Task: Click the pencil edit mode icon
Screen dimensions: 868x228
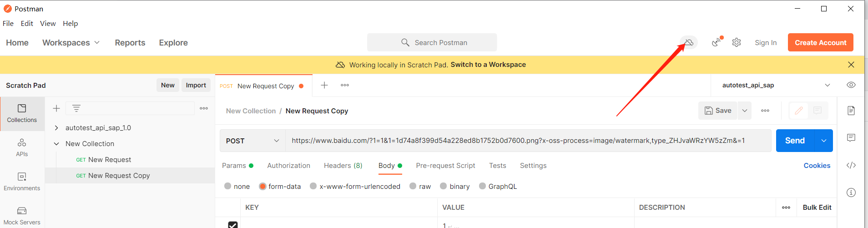Action: [x=799, y=111]
